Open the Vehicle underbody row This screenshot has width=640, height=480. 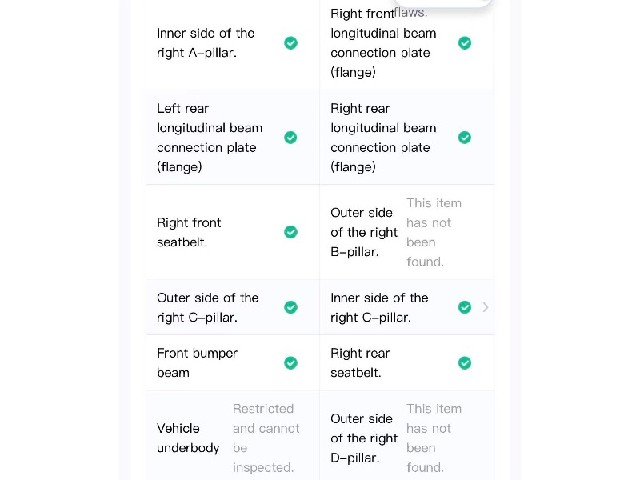233,438
